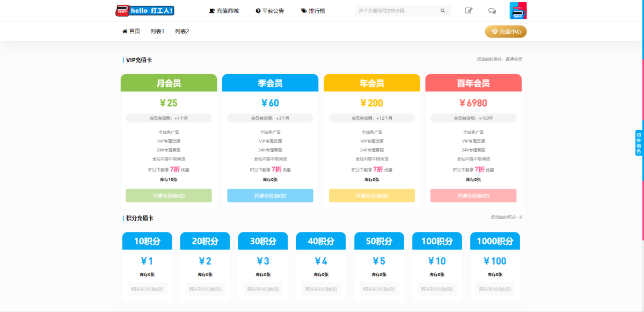Click 购买积分 button under 10积分 card

point(147,289)
